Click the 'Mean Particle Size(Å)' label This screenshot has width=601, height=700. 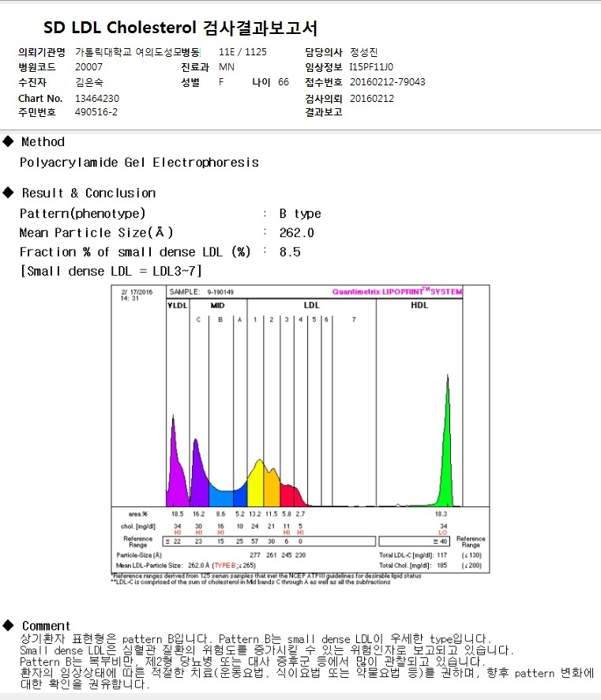pos(96,232)
